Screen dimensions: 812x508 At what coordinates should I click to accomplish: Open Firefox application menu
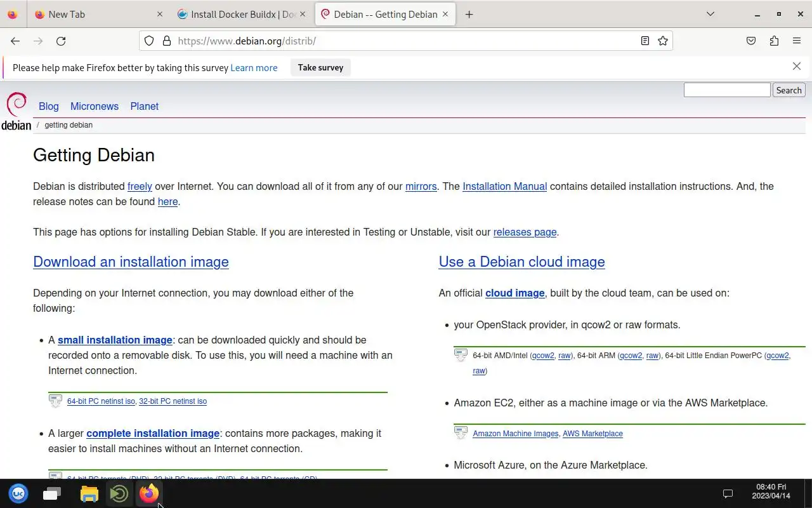click(x=797, y=41)
